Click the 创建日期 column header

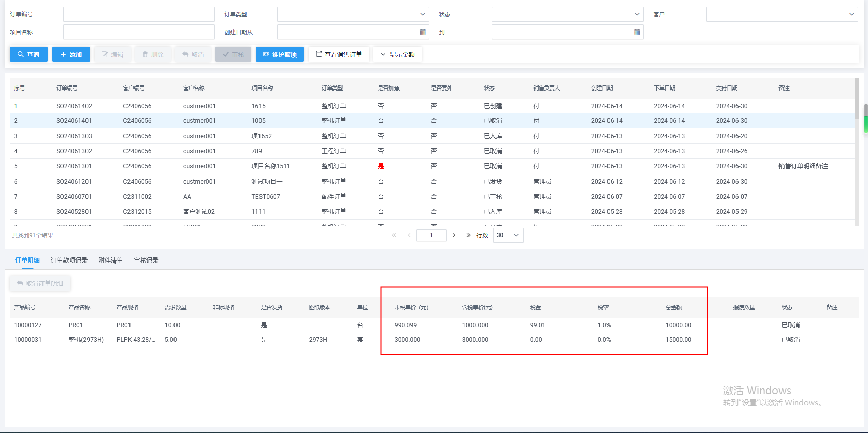coord(602,88)
